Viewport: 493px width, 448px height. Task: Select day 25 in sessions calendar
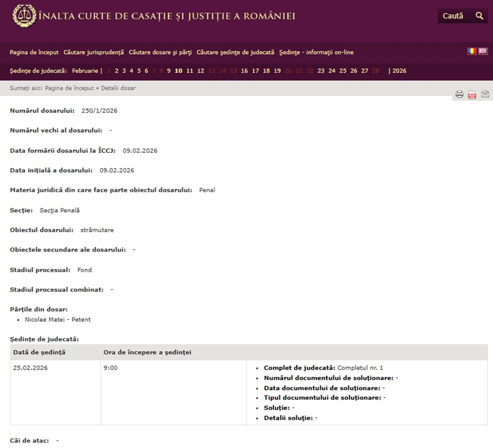click(343, 71)
